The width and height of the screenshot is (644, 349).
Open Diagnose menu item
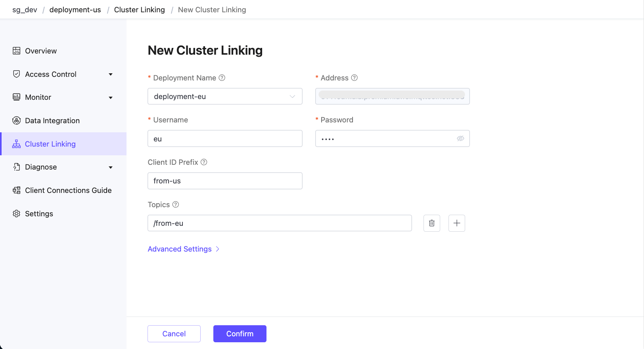click(x=63, y=167)
